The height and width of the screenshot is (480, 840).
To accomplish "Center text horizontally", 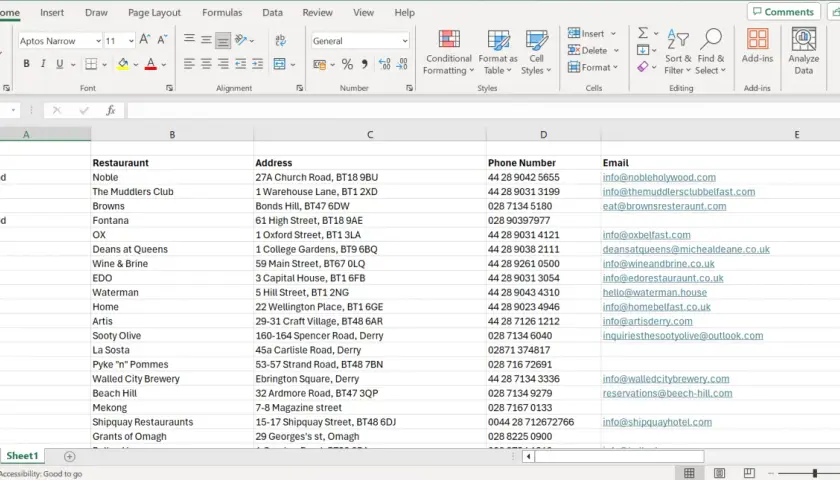I will [206, 64].
